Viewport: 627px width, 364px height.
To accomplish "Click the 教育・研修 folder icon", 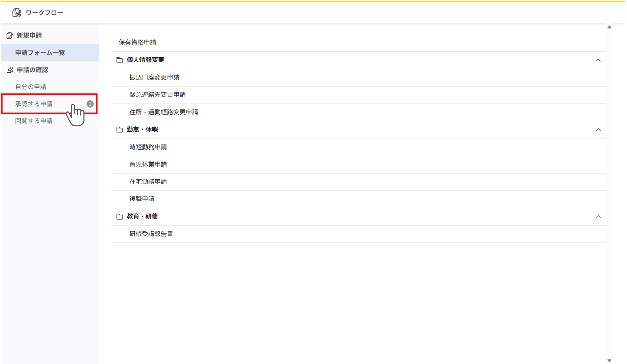I will (120, 216).
